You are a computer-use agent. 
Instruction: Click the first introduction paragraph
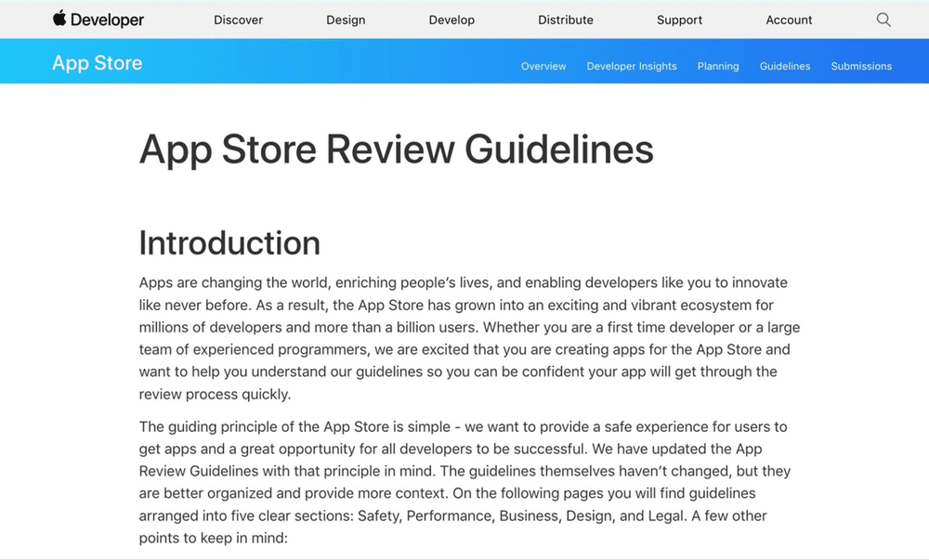[x=464, y=337]
